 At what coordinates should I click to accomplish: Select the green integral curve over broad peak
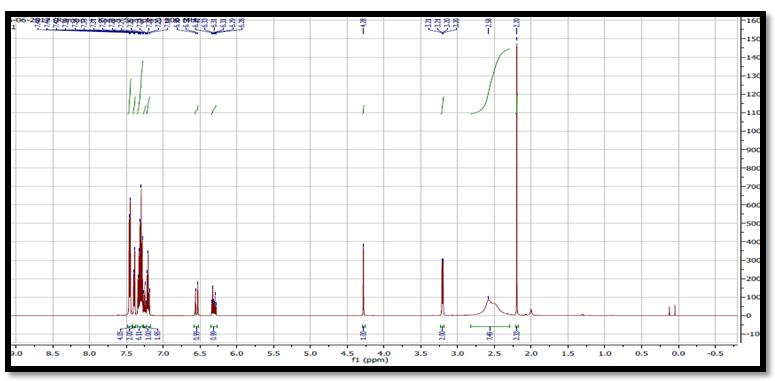pyautogui.click(x=490, y=82)
